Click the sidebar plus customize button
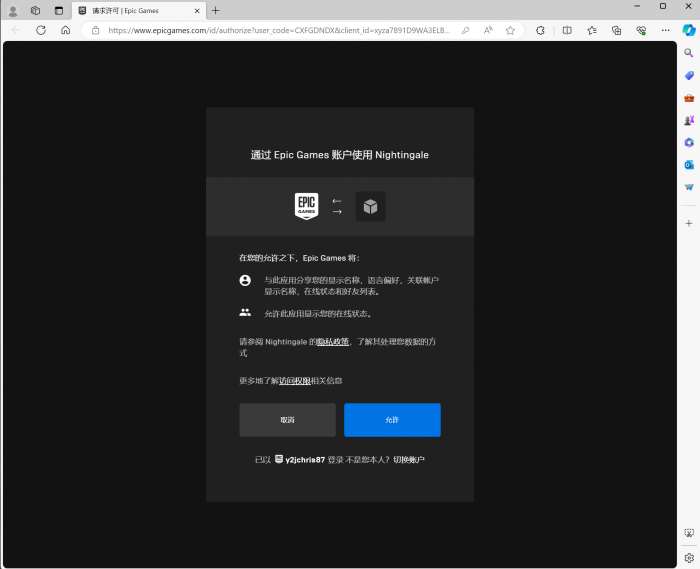Screen dimensions: 700x569 coord(689,223)
